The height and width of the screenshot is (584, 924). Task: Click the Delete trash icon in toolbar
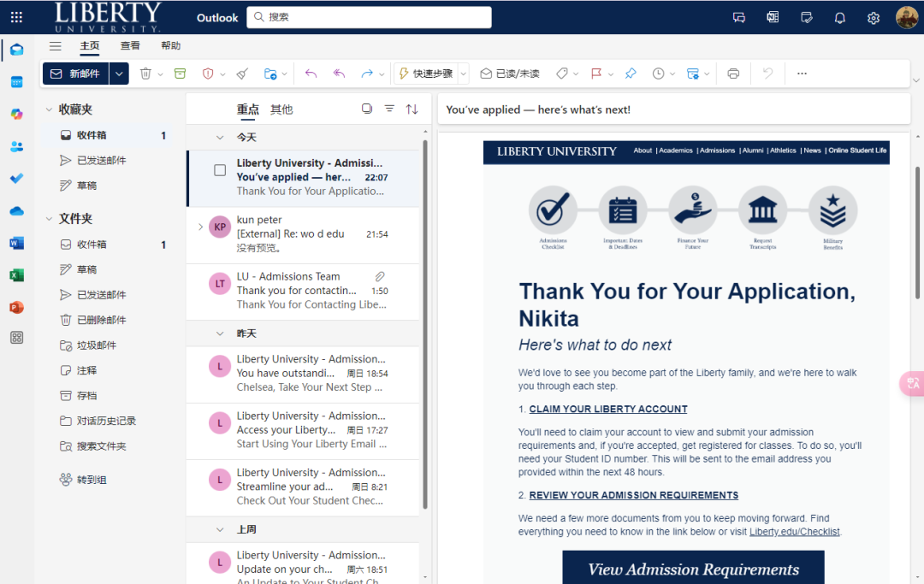point(145,74)
